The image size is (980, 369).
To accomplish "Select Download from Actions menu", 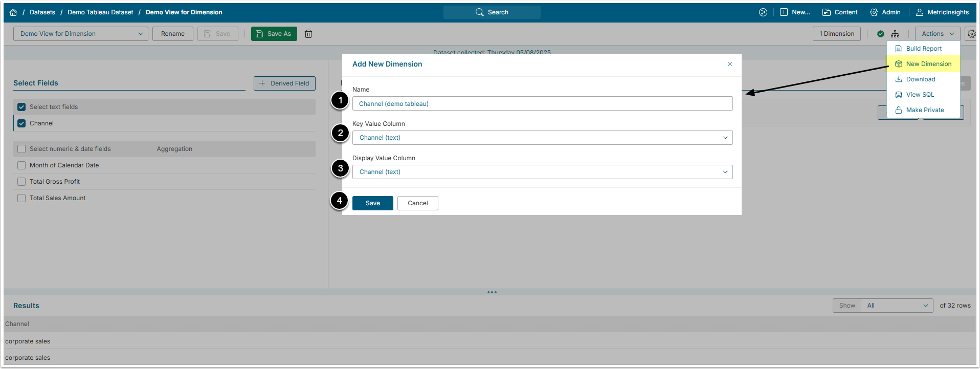I will click(923, 79).
